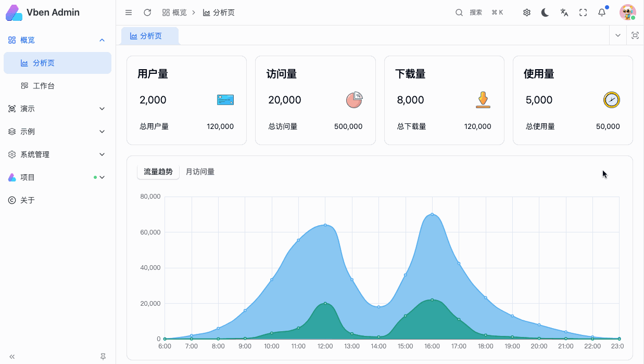The image size is (644, 364).
Task: Collapse sidebar with double-chevron icon
Action: pyautogui.click(x=12, y=357)
